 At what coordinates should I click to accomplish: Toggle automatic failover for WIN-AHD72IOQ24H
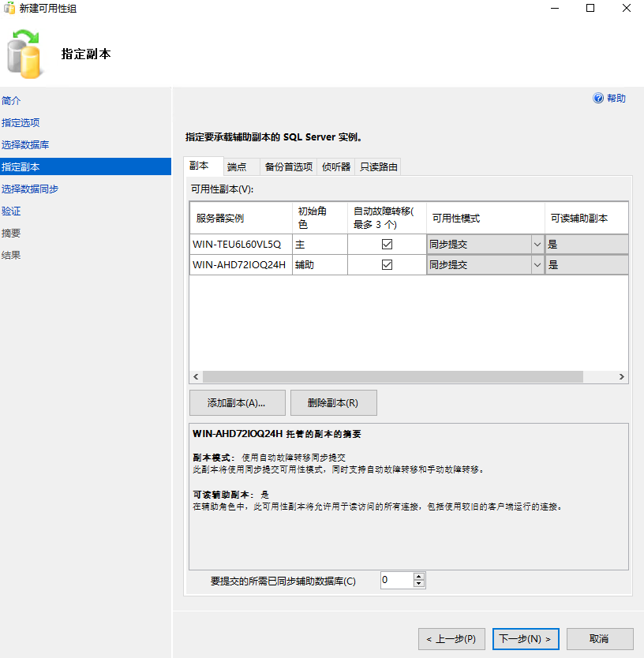pos(387,265)
